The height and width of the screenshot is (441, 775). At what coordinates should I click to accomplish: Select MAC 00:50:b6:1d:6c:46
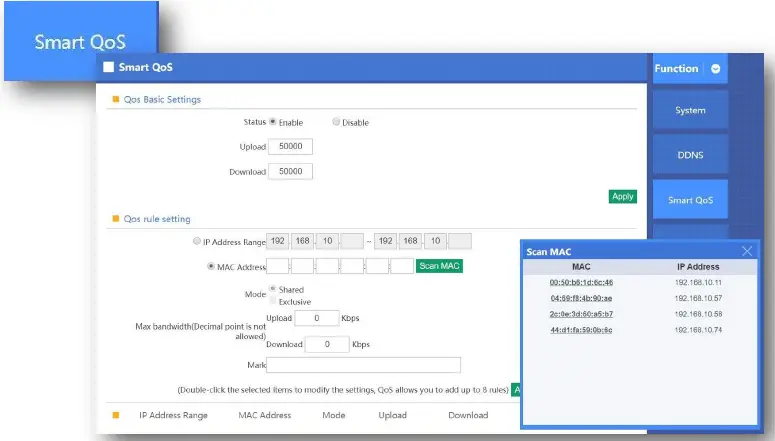pyautogui.click(x=581, y=282)
